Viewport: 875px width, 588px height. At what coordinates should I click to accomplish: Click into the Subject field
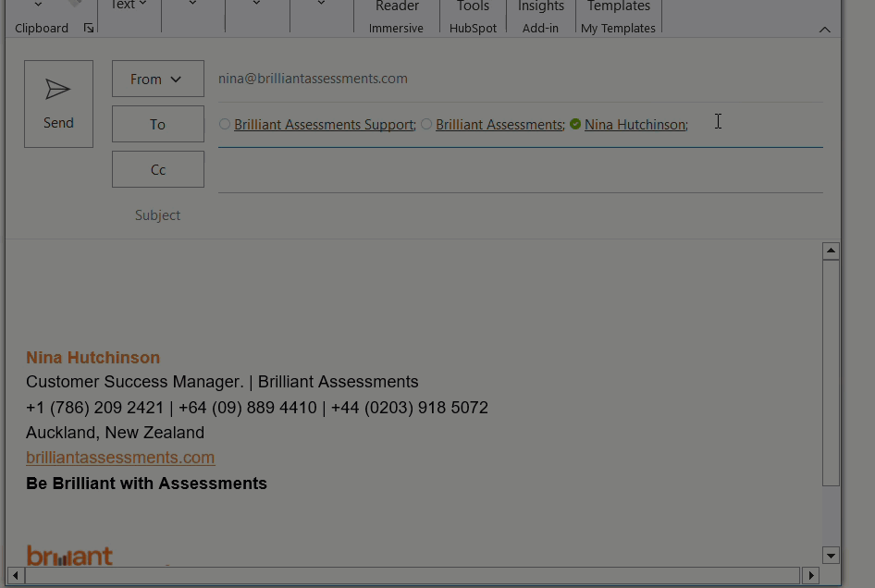518,215
